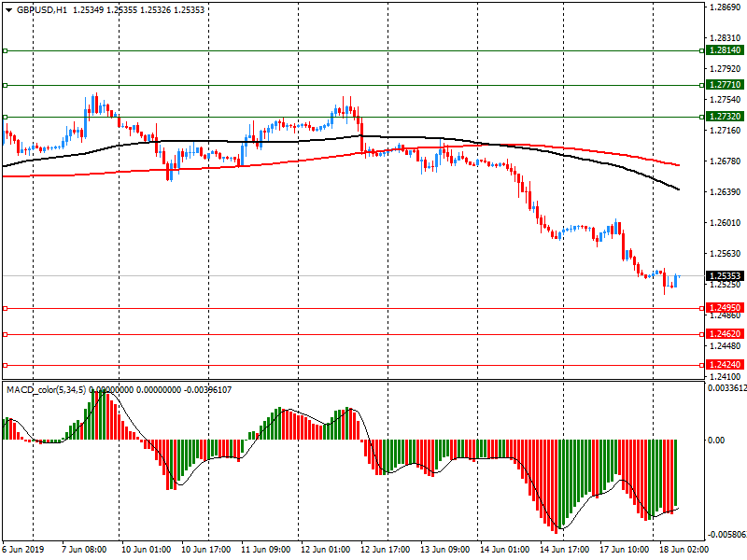Click the 12 Jun 01:00 time label
This screenshot has height=560, width=747.
tap(326, 549)
